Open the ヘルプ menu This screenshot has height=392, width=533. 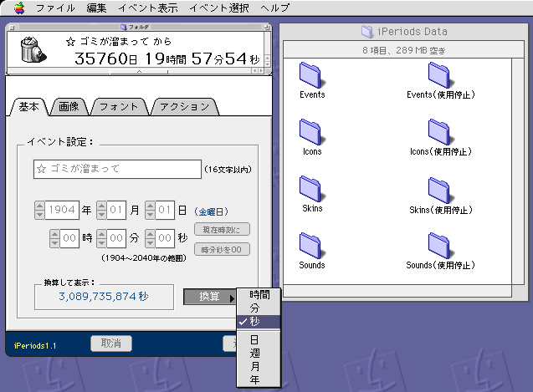point(275,8)
